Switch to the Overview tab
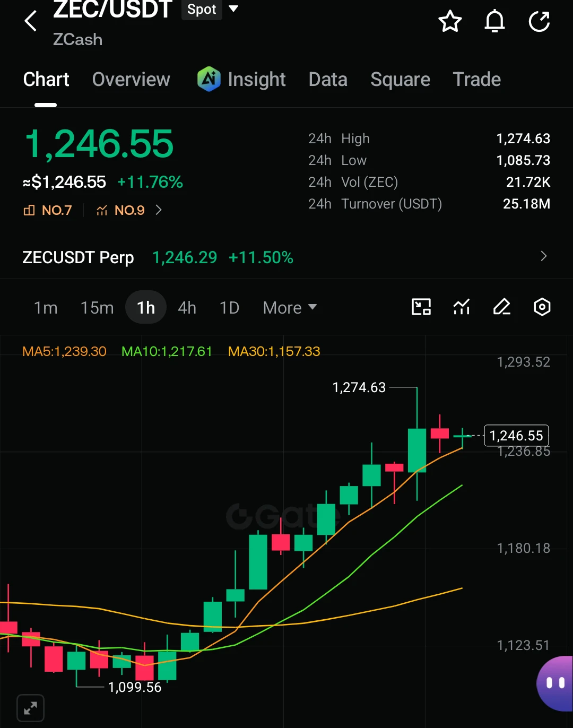This screenshot has height=728, width=573. (131, 80)
